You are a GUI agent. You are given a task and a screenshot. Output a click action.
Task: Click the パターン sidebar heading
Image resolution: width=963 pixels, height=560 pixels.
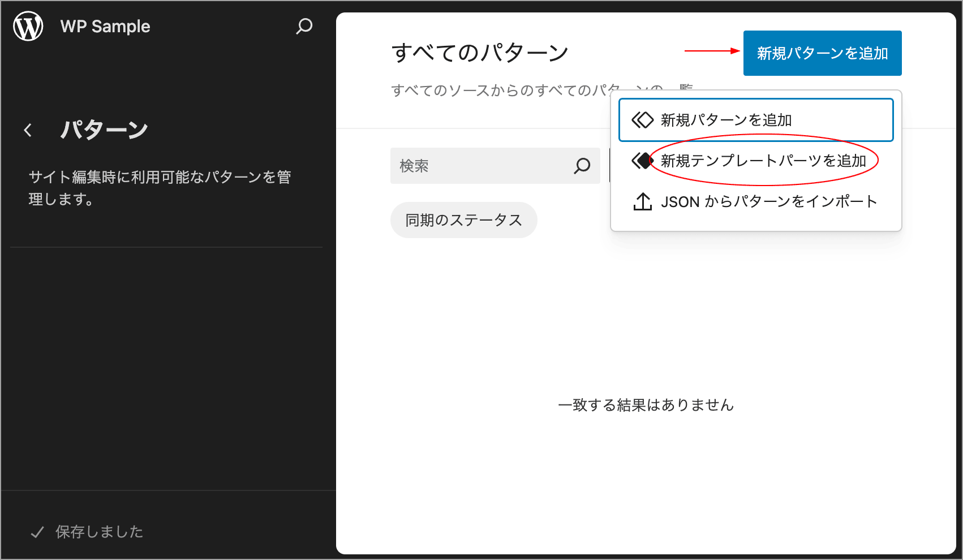[104, 130]
